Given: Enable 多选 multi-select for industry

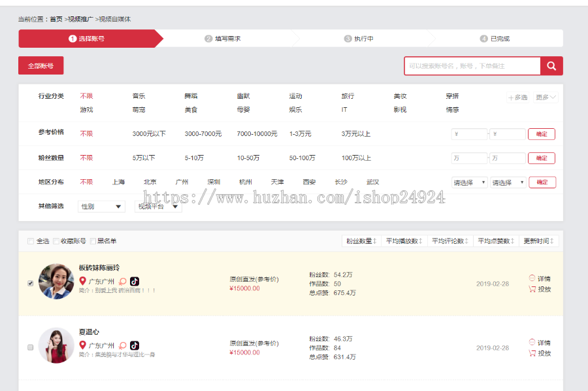Looking at the screenshot, I should (517, 97).
